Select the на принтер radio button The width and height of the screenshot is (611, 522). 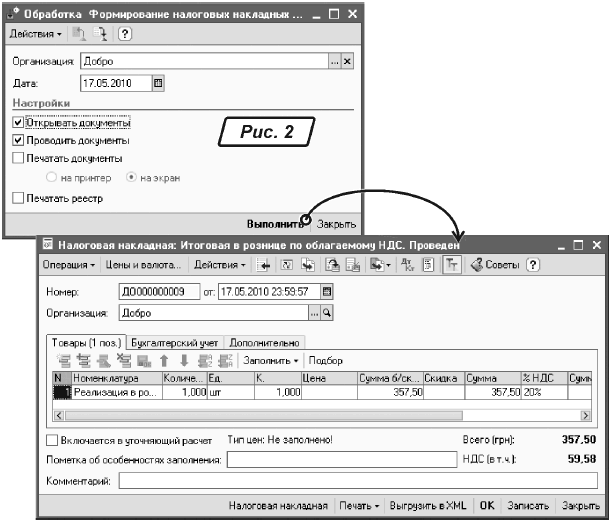tap(54, 177)
